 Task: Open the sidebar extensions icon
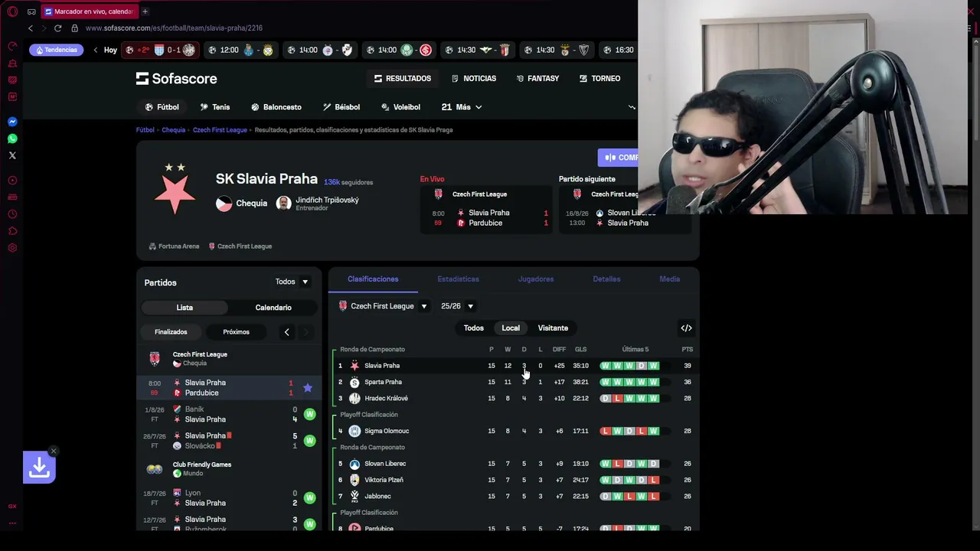(x=12, y=231)
